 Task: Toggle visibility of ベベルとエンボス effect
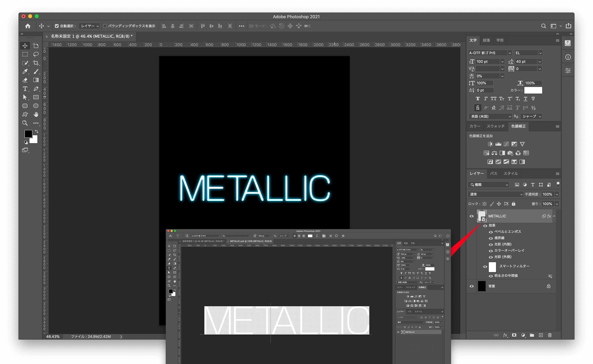coord(491,232)
